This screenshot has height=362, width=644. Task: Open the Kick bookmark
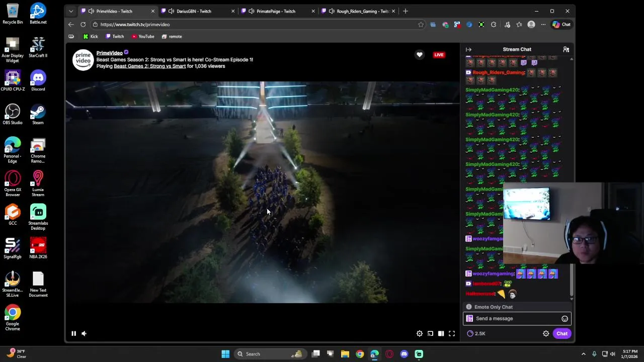tap(91, 36)
